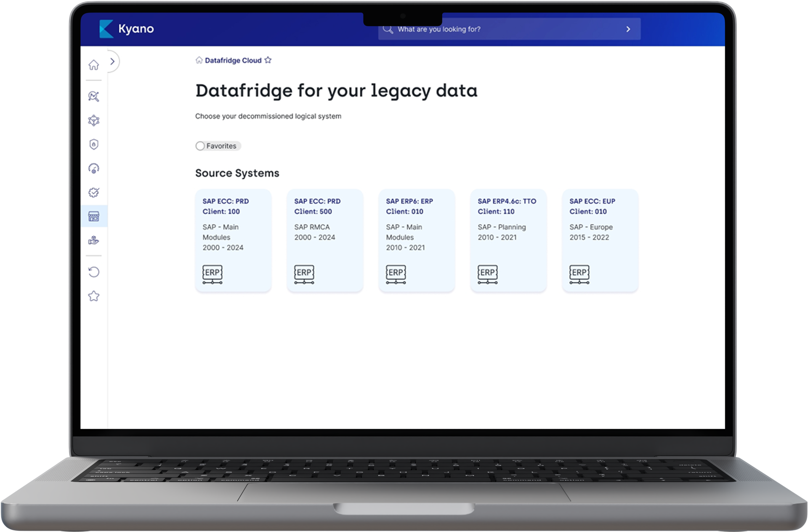This screenshot has width=808, height=532.
Task: Click the Kyano logo
Action: coord(127,29)
